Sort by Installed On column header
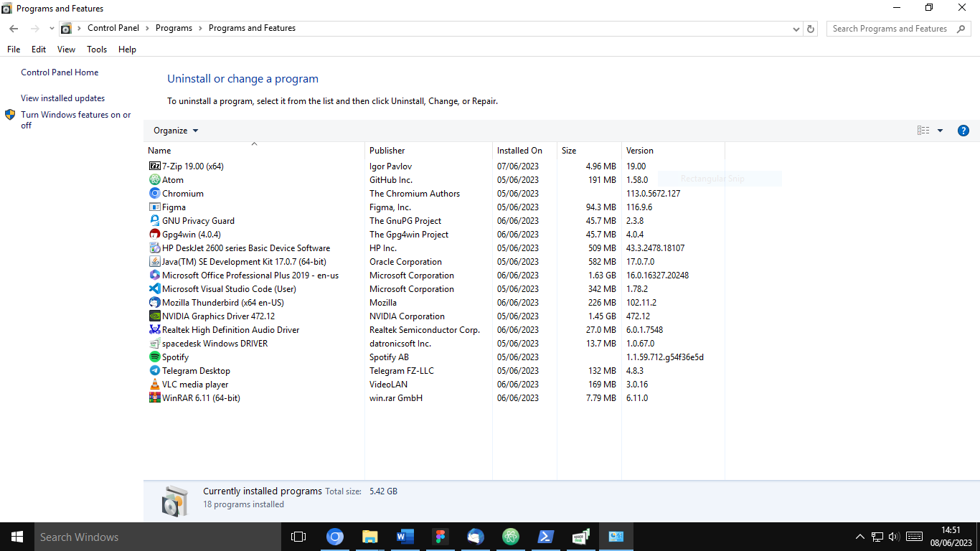Screen dimensions: 980x551 524,151
